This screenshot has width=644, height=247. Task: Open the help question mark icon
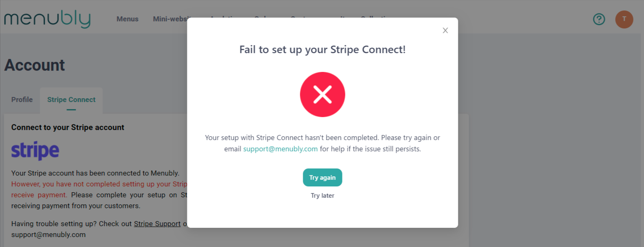(599, 19)
